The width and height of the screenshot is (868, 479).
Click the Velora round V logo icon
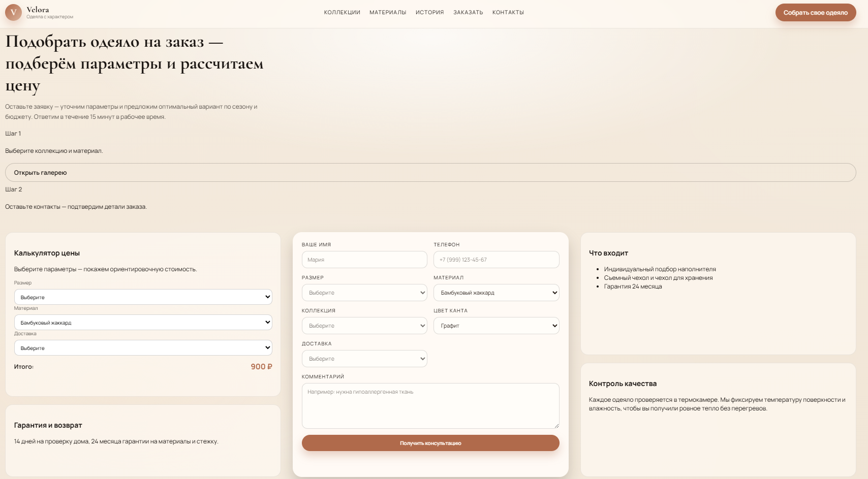pos(13,12)
